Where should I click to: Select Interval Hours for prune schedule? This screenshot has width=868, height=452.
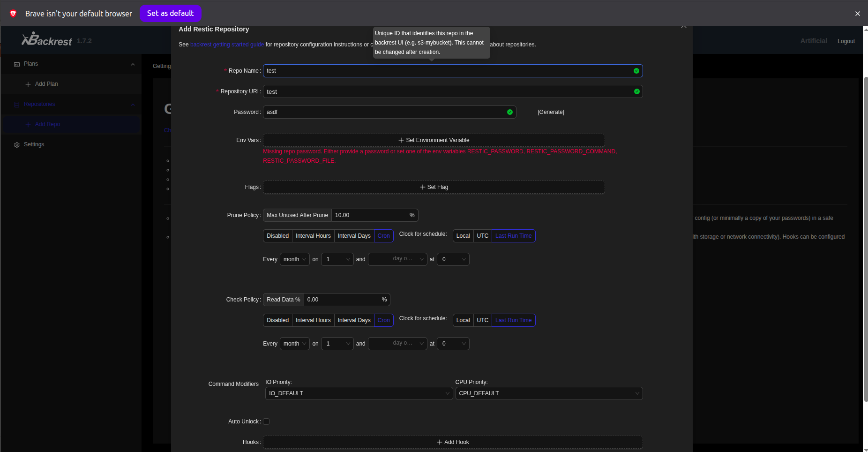click(x=313, y=236)
